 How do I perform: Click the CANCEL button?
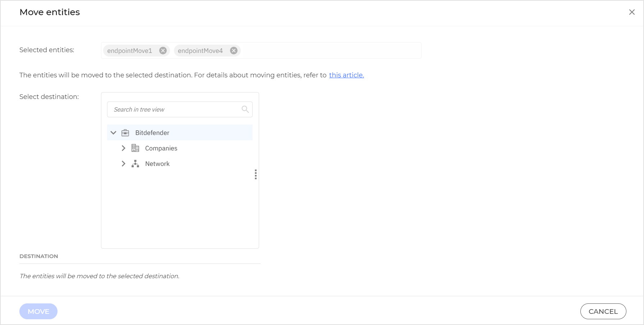click(603, 311)
